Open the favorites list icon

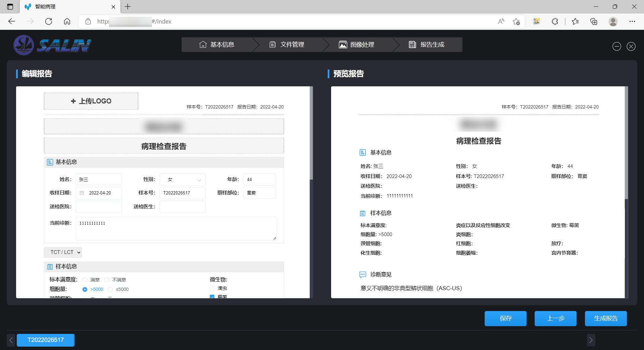pos(575,21)
